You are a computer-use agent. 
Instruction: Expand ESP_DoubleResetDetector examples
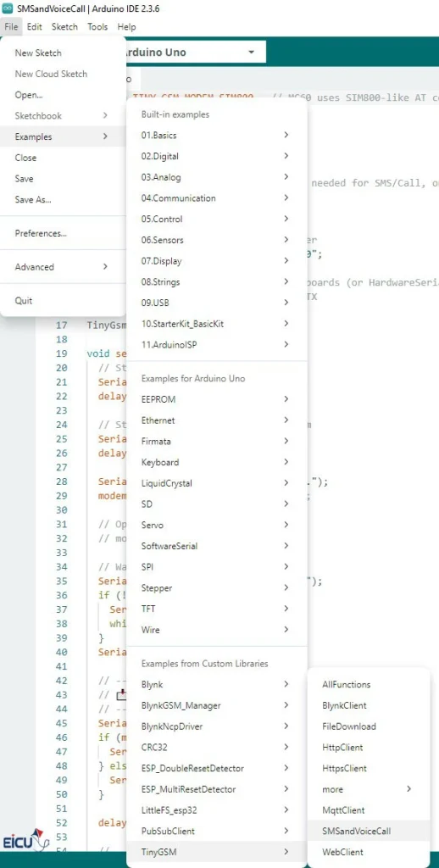pos(216,768)
